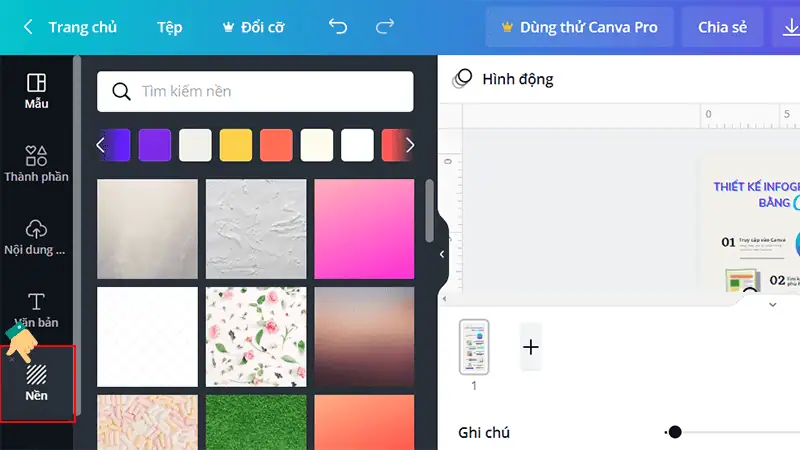This screenshot has height=450, width=800.
Task: Click the undo arrow
Action: [x=338, y=27]
